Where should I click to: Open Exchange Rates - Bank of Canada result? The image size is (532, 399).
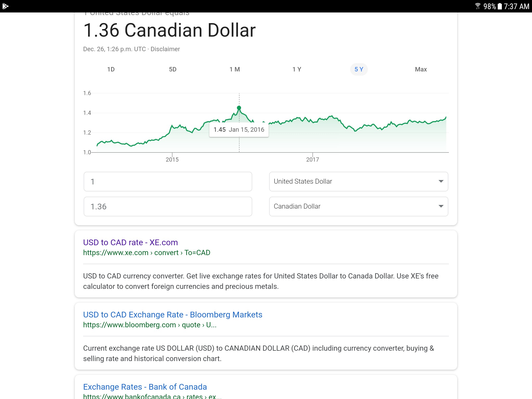tap(145, 387)
